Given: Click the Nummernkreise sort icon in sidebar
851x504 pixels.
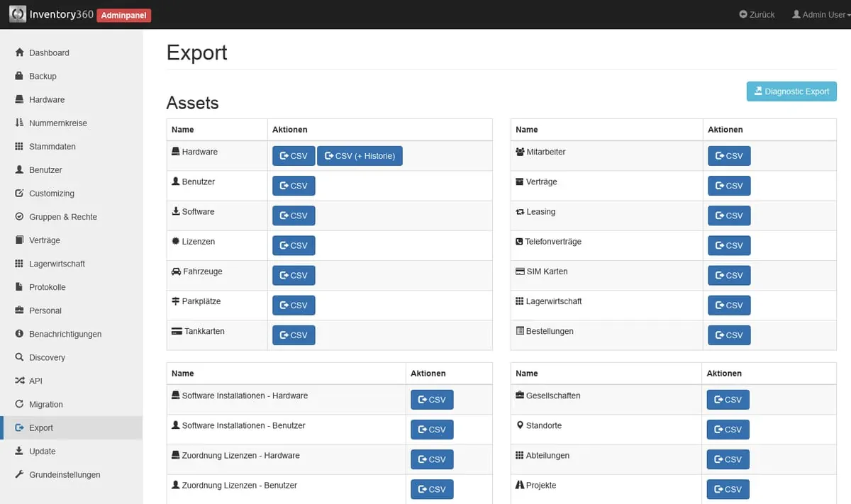Looking at the screenshot, I should [20, 123].
